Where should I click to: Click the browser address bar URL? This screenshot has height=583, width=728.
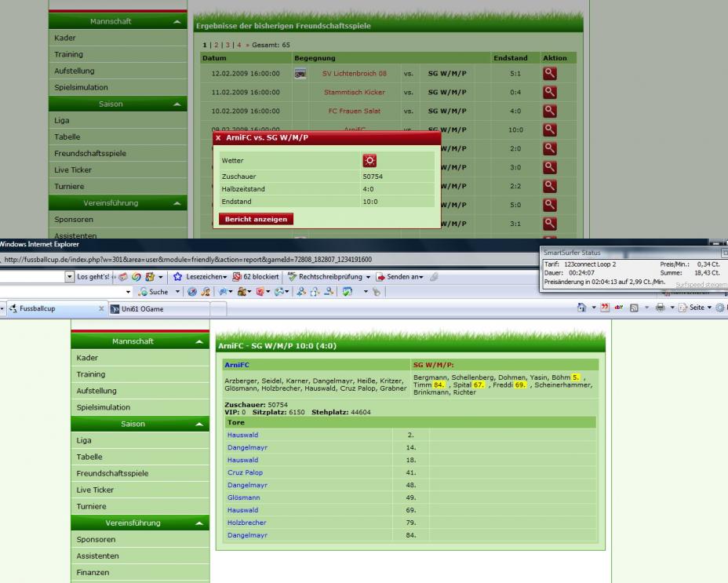click(x=188, y=260)
